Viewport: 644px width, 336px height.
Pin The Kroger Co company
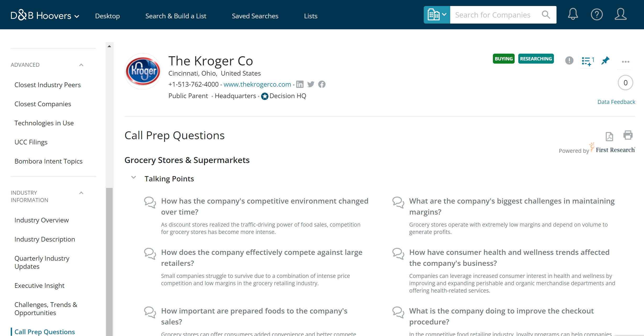(605, 61)
